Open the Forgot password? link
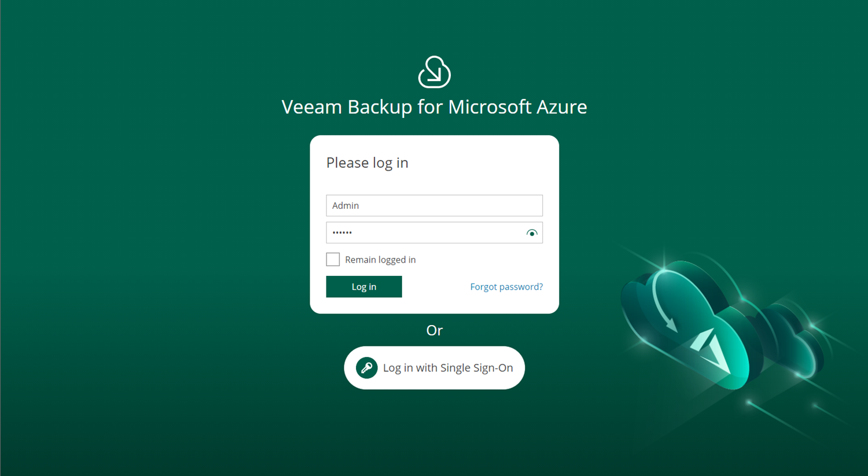868x476 pixels. [x=506, y=287]
